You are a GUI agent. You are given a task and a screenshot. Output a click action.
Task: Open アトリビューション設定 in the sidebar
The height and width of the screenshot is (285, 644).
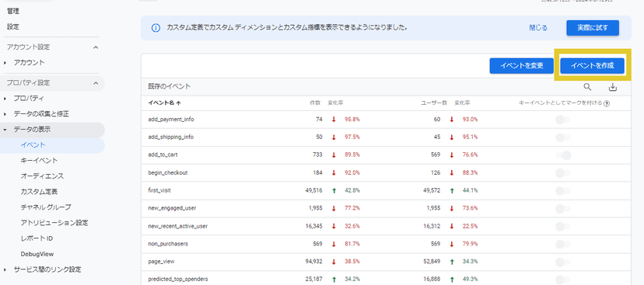[x=54, y=223]
